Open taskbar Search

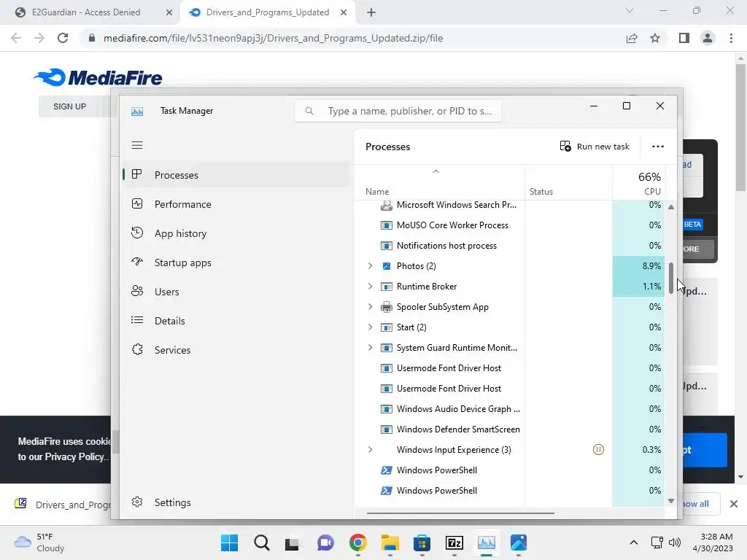coord(262,542)
